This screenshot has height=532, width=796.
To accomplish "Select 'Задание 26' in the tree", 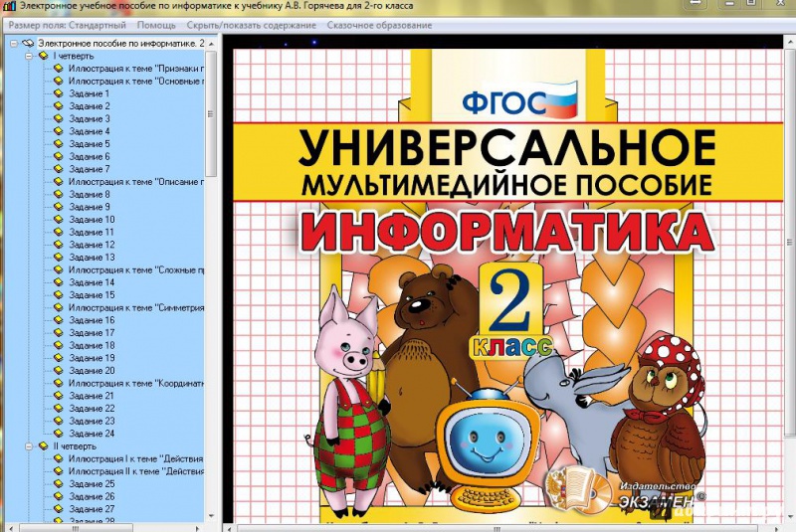I will pyautogui.click(x=92, y=496).
